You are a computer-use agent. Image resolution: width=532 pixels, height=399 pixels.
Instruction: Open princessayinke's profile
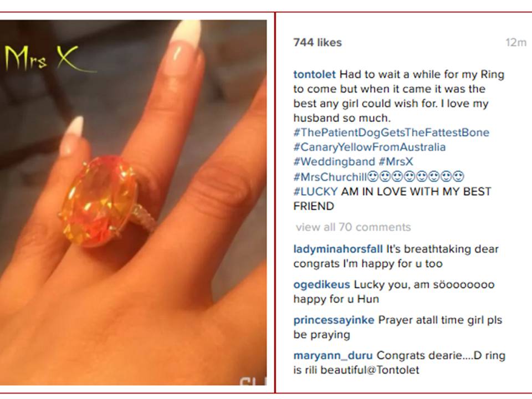tap(334, 320)
